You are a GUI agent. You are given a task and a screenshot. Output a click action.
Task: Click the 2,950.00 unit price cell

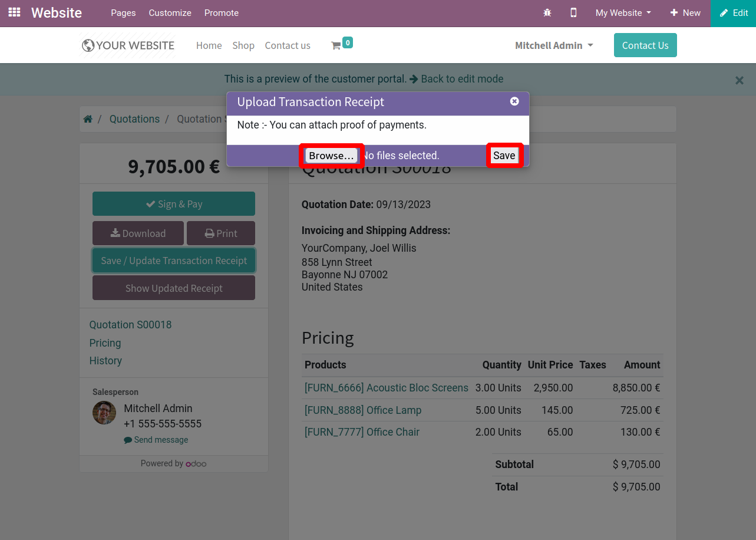pyautogui.click(x=553, y=388)
